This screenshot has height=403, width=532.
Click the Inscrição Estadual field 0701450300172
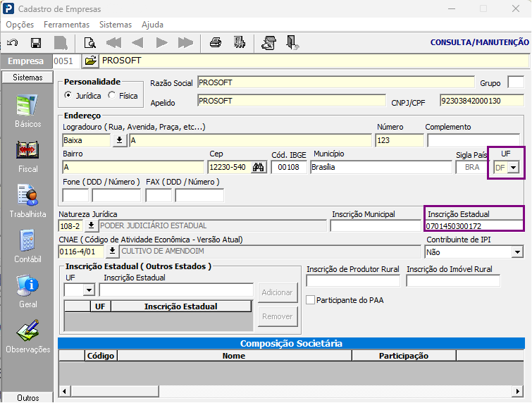click(474, 226)
